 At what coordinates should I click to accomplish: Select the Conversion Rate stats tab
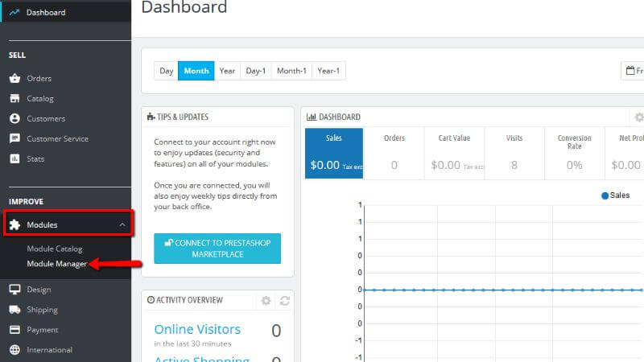click(574, 153)
